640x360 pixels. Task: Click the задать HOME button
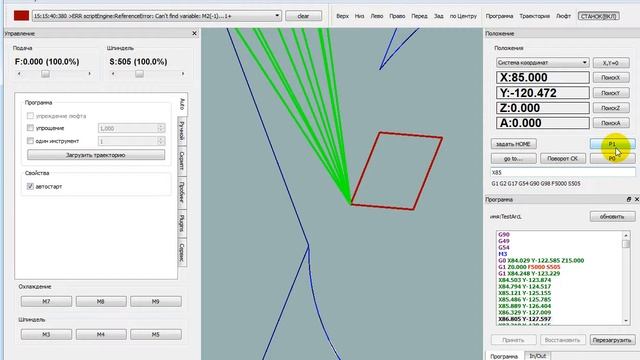tap(513, 144)
